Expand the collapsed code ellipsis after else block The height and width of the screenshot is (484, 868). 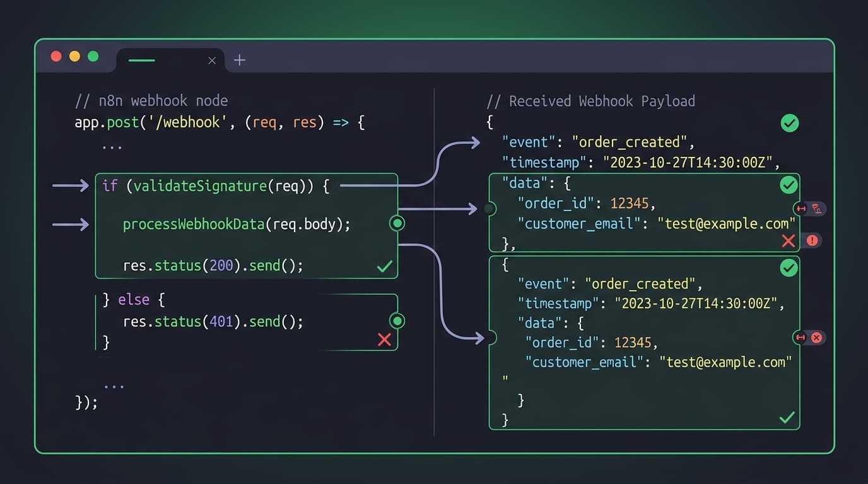point(114,384)
